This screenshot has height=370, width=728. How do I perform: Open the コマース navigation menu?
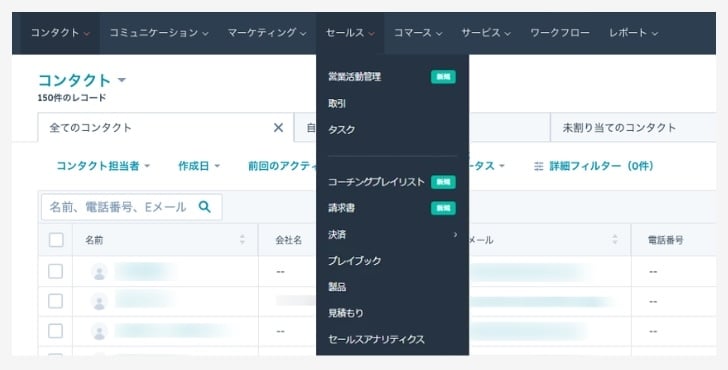(x=417, y=33)
